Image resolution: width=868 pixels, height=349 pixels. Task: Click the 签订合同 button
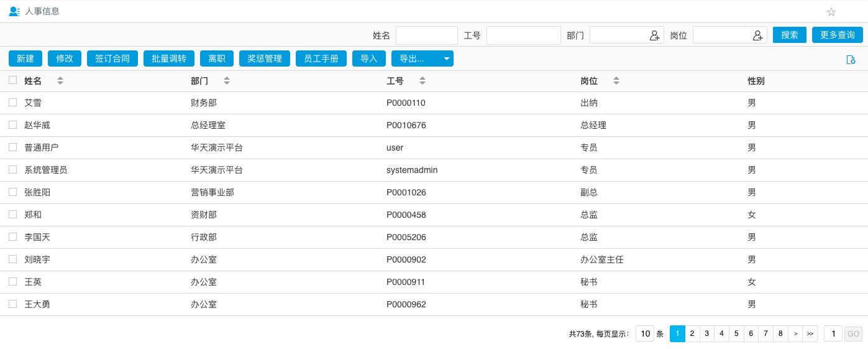[112, 58]
